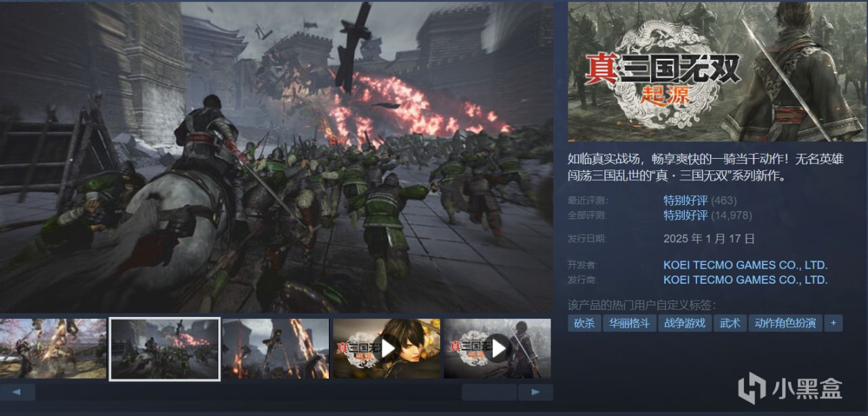Click the 该产品的热门用户自定义标签 label
This screenshot has height=416, width=868.
(642, 305)
